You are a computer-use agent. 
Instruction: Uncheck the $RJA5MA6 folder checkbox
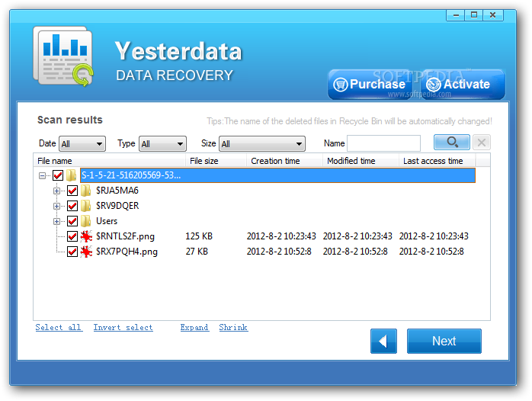click(72, 191)
